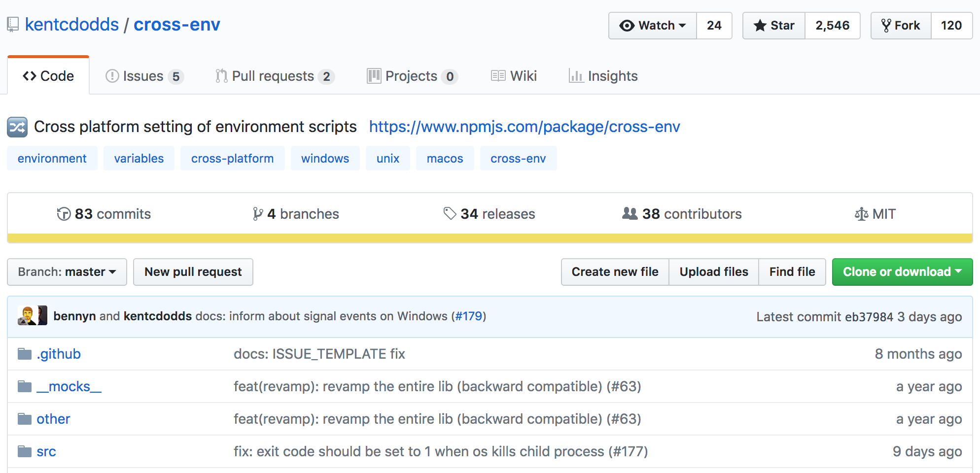View the 24 watchers count
Viewport: 980px width, 473px height.
click(x=714, y=26)
